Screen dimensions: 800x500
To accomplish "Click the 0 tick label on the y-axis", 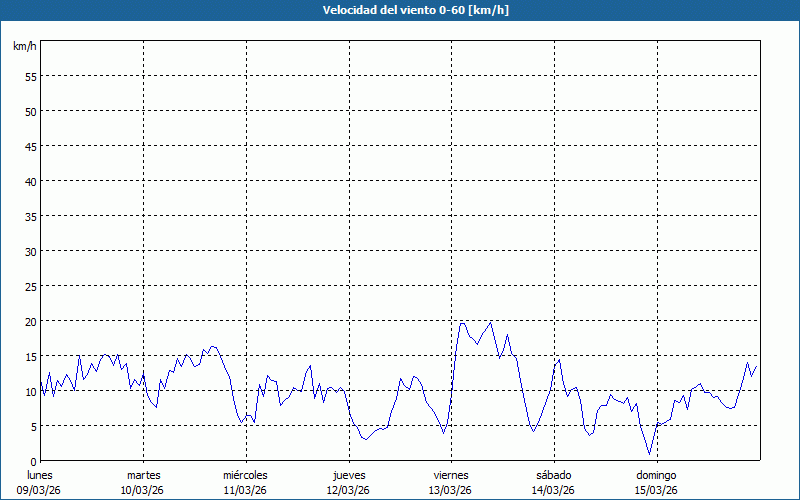I will coord(34,462).
